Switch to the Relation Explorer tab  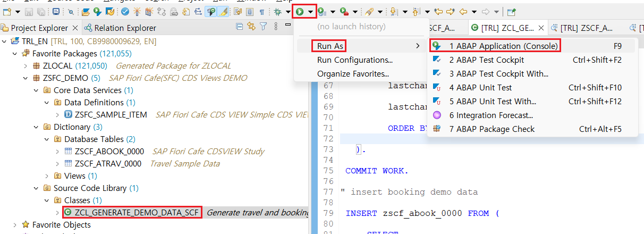coord(120,28)
